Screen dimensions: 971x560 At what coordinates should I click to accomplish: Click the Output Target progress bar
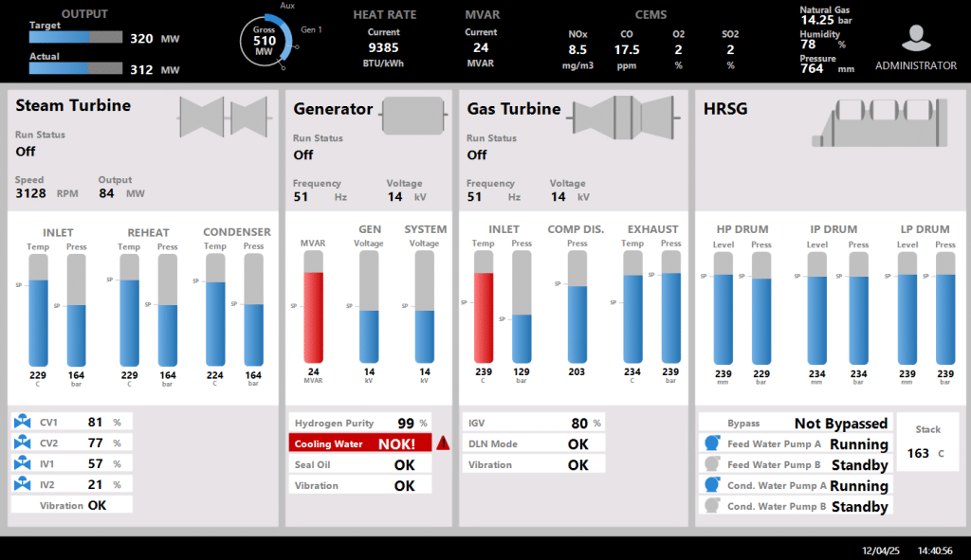pyautogui.click(x=76, y=38)
